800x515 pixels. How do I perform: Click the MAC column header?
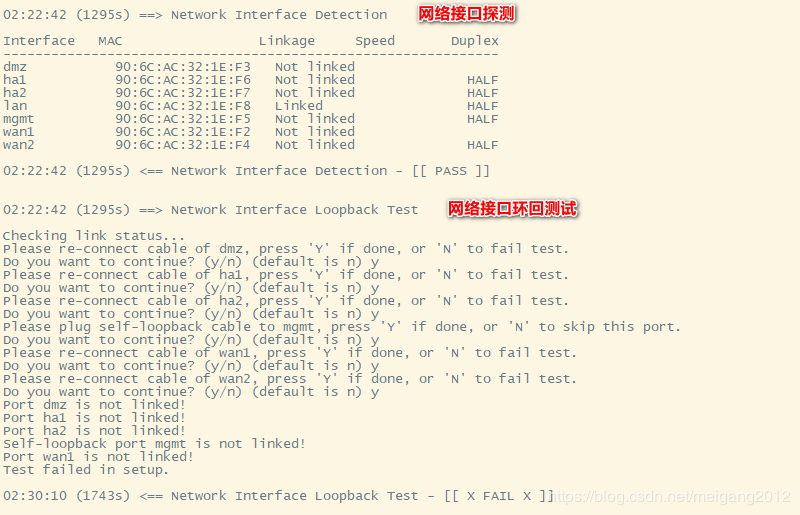point(110,41)
